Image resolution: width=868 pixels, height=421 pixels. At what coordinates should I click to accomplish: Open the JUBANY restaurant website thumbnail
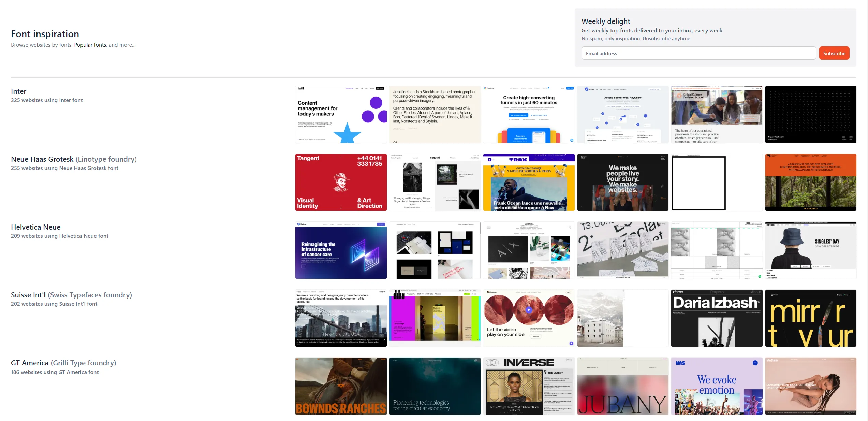click(623, 386)
